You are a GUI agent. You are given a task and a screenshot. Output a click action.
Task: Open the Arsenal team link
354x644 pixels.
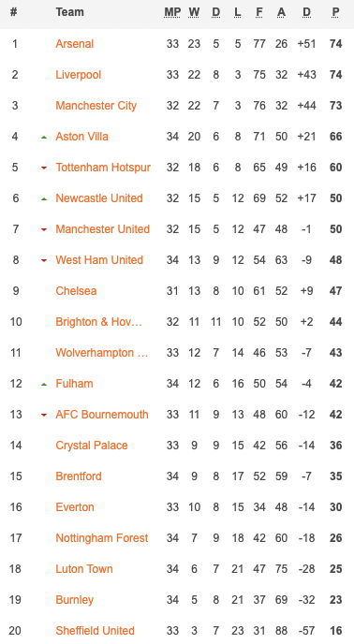tap(74, 44)
